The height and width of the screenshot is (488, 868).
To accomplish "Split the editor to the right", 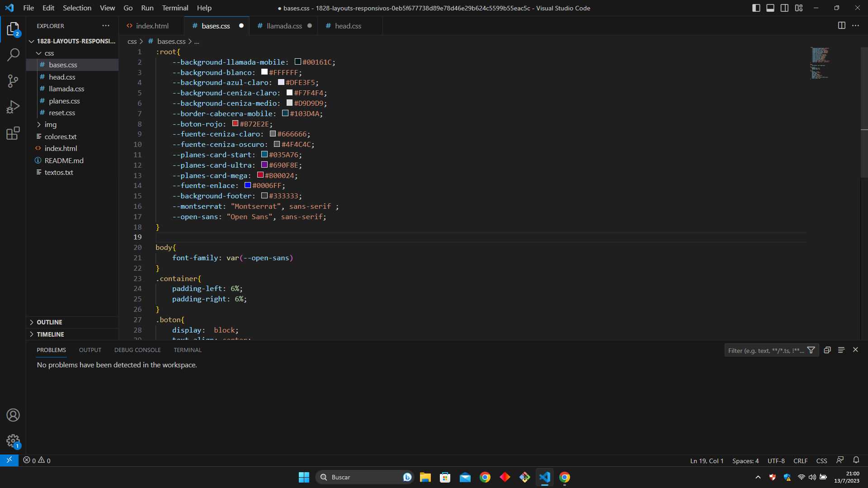I will 841,26.
